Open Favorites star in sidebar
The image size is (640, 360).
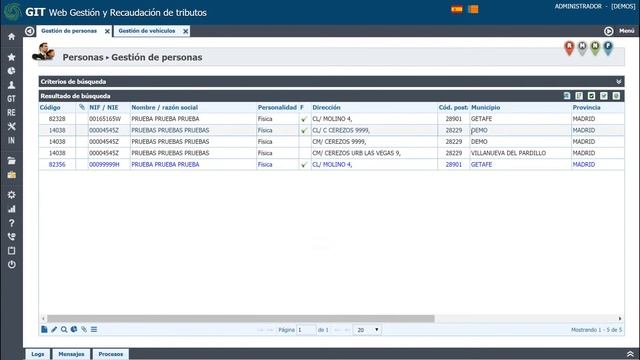click(x=11, y=57)
